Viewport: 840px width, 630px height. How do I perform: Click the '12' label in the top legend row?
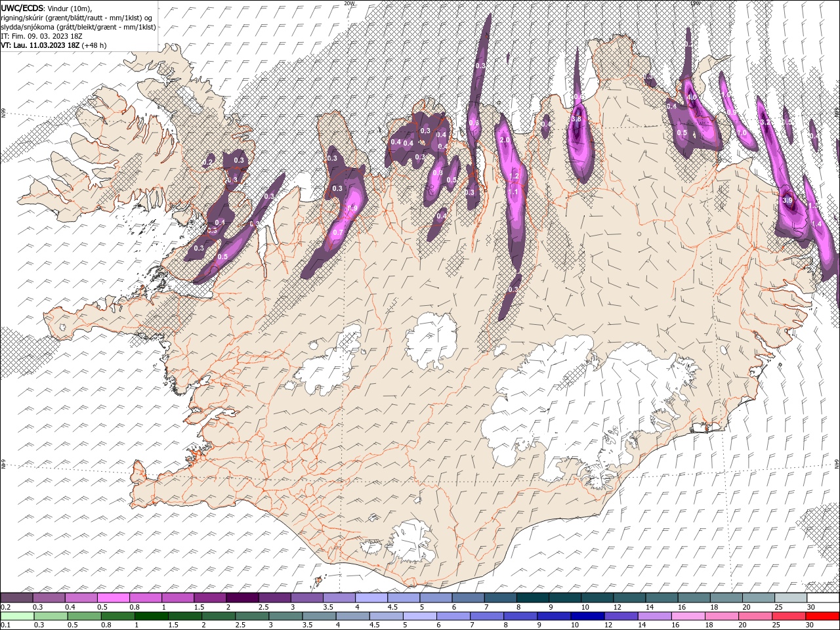pos(618,607)
